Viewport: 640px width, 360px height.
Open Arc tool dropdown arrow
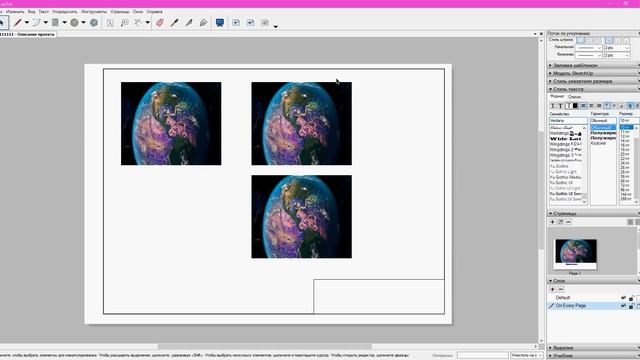coord(45,22)
